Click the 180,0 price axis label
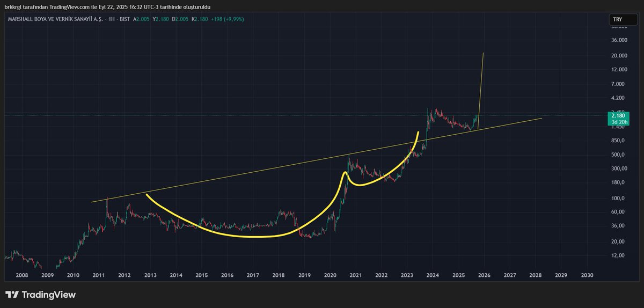The width and height of the screenshot is (644, 308). coord(619,182)
